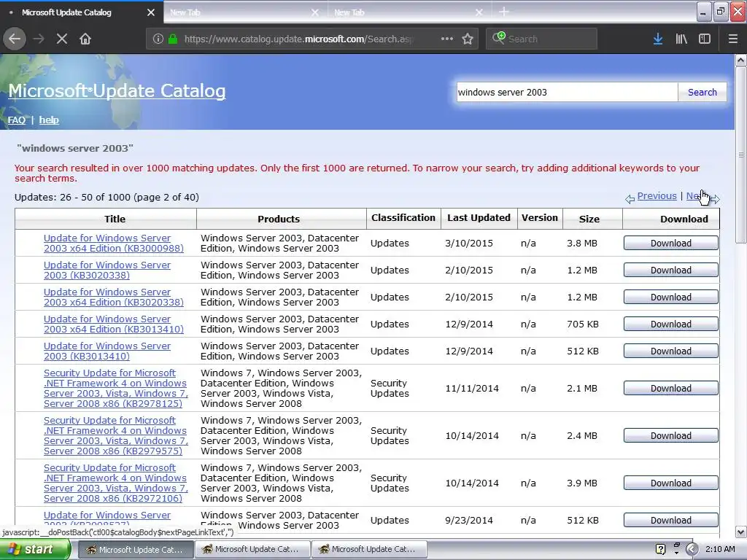Download the KB2979575 security update
This screenshot has width=747, height=560.
671,436
